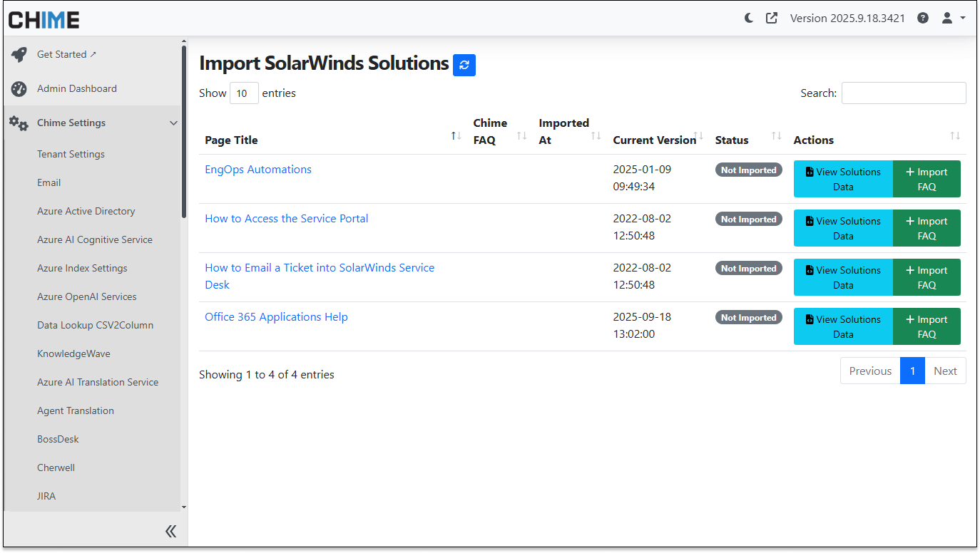Open help question mark icon

pyautogui.click(x=923, y=18)
